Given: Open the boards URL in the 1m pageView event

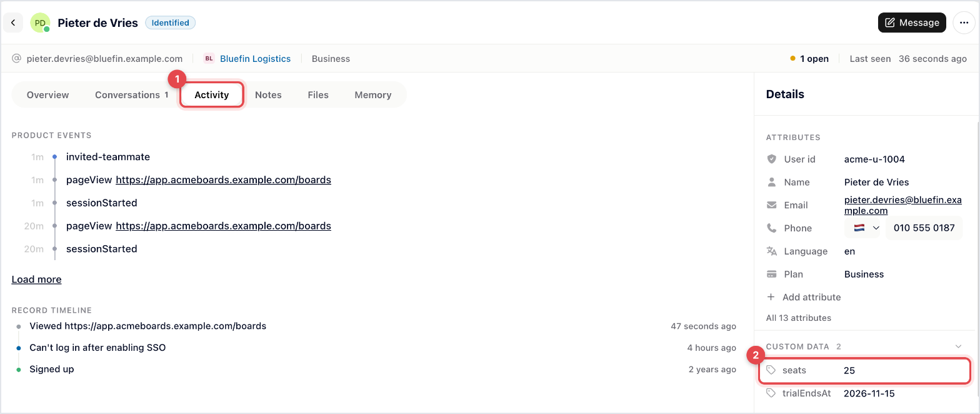Looking at the screenshot, I should [x=223, y=180].
